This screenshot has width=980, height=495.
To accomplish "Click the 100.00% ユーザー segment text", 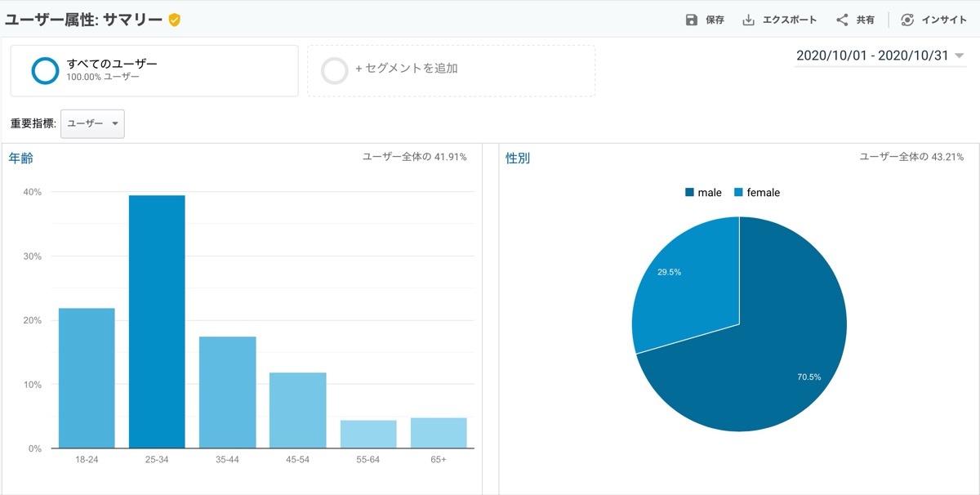I will point(103,77).
